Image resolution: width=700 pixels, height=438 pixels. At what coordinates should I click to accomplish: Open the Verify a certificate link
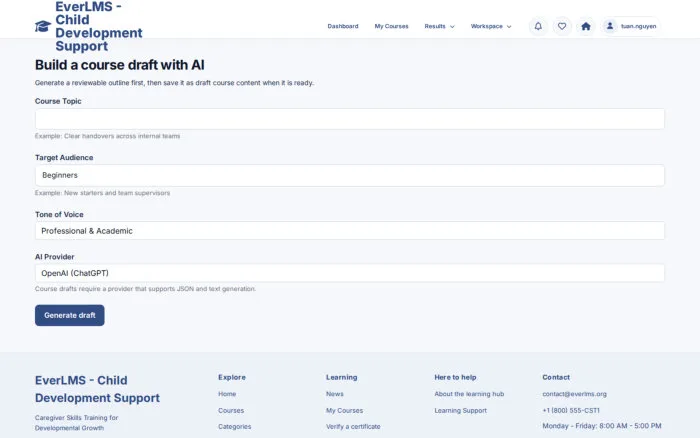tap(353, 426)
